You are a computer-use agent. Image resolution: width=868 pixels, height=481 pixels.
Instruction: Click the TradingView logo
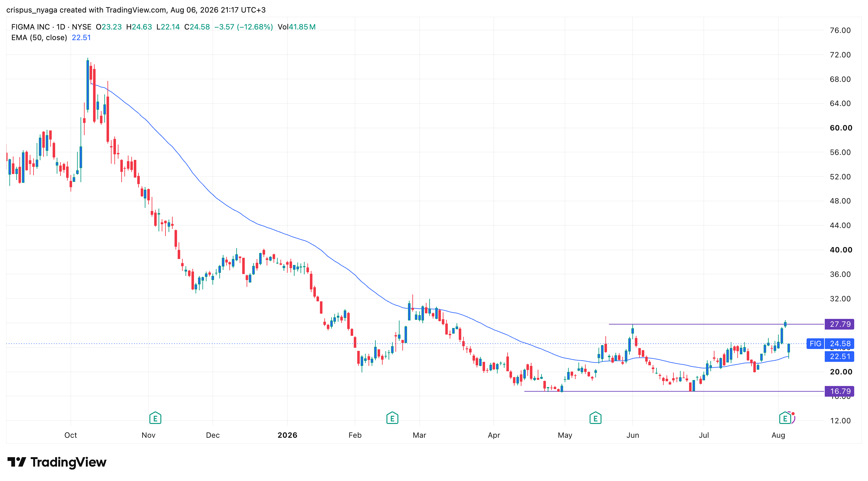pos(57,462)
